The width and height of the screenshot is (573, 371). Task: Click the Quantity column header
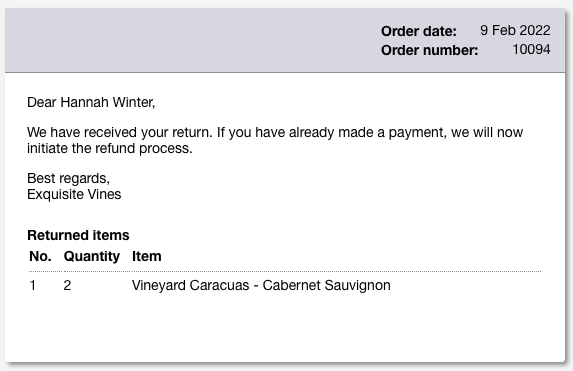click(92, 256)
